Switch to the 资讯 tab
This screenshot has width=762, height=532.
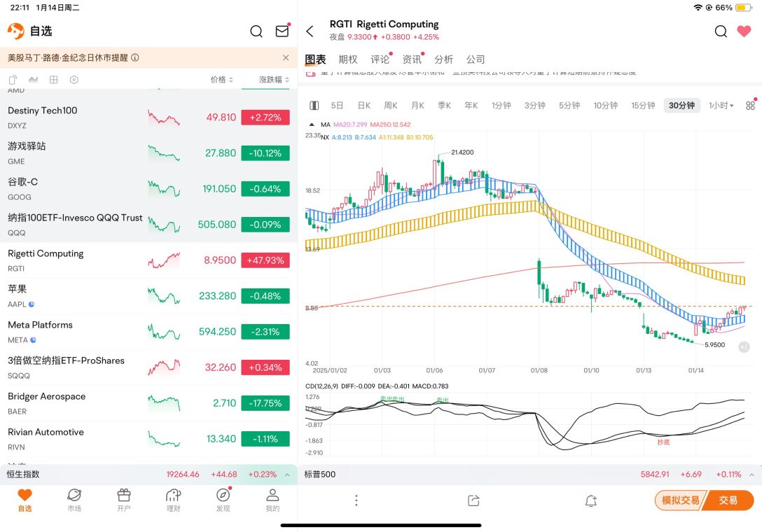412,59
